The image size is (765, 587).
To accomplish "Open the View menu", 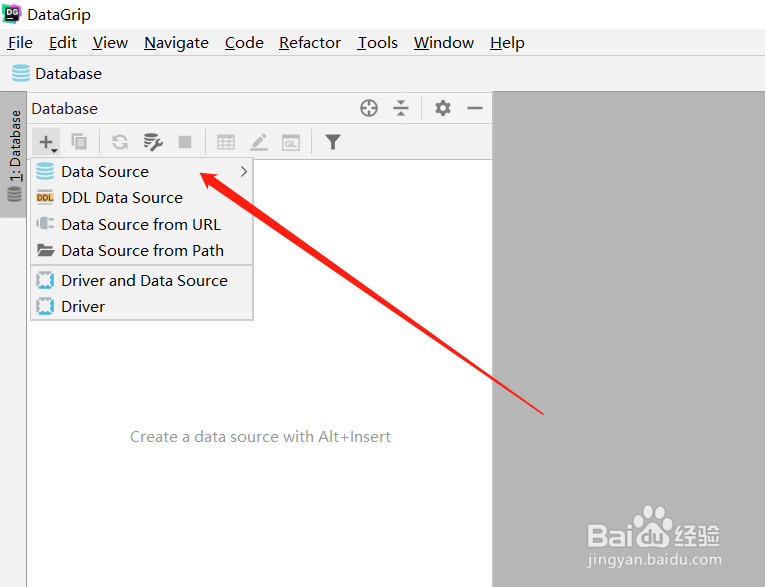I will point(110,43).
